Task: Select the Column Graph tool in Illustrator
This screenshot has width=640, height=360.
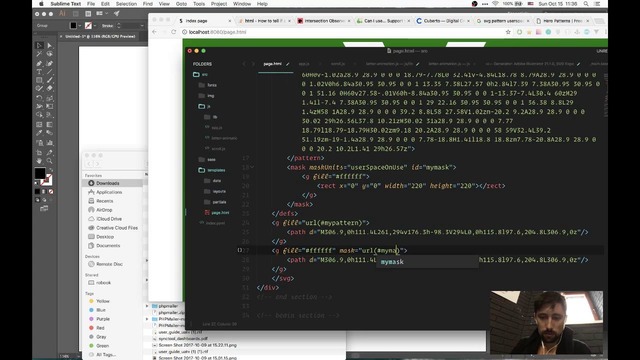Action: [49, 143]
